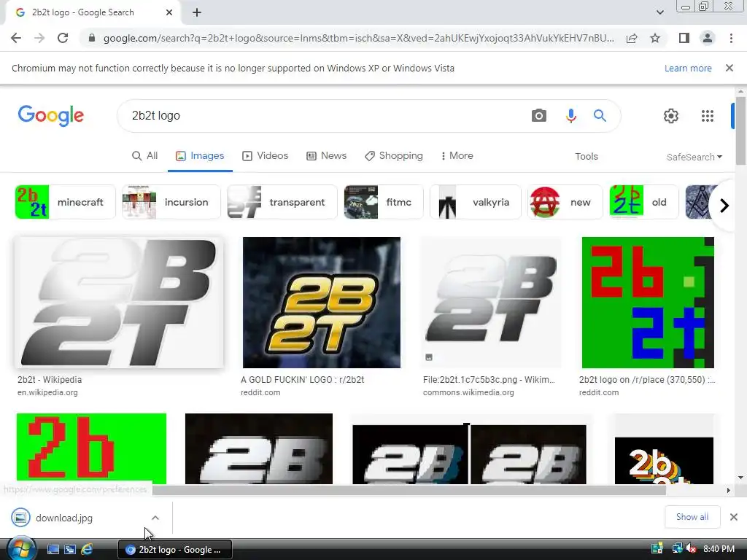Screen dimensions: 747x560
Task: Open the tab search dropdown arrow
Action: tap(659, 12)
